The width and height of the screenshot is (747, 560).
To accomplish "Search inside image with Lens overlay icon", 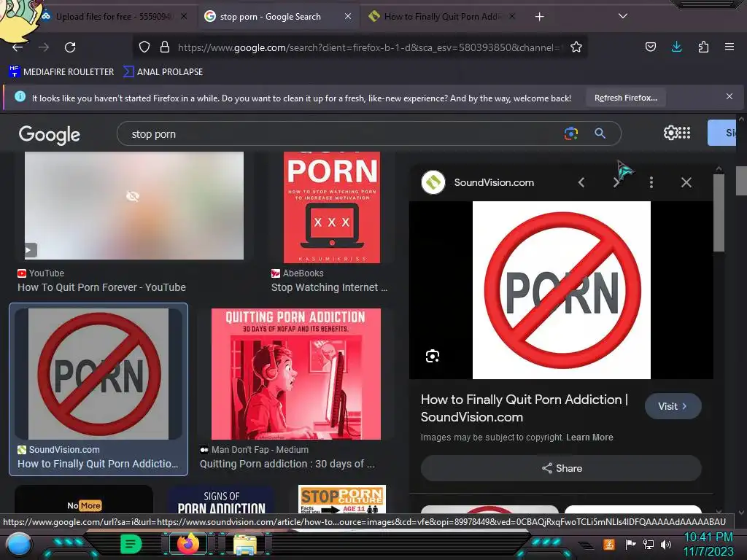I will [x=433, y=356].
